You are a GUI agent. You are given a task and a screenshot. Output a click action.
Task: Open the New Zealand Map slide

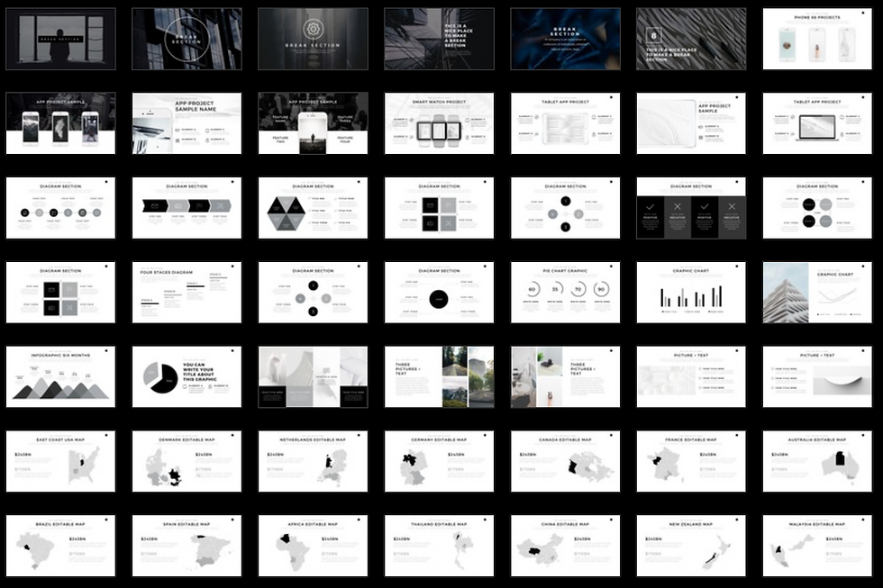click(692, 546)
